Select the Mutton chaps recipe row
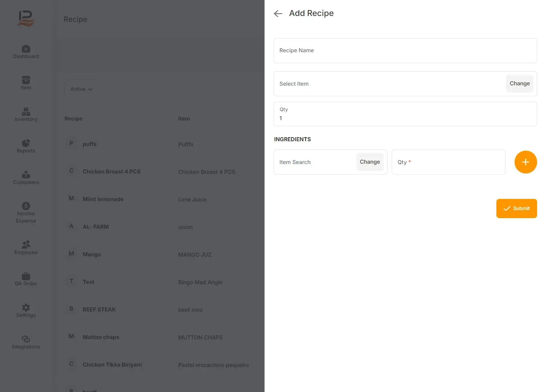The height and width of the screenshot is (392, 544). click(x=101, y=337)
